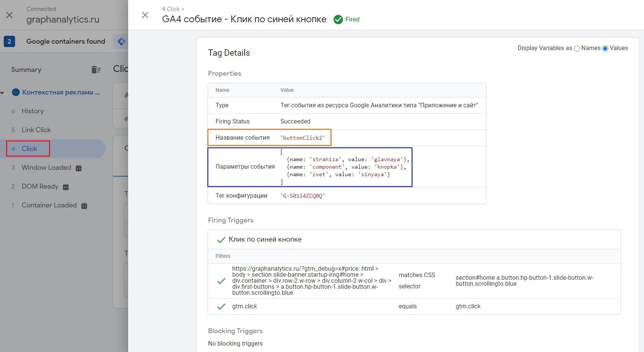Click the blue circle beside Контекстная реклама
The width and height of the screenshot is (644, 352).
pos(16,92)
